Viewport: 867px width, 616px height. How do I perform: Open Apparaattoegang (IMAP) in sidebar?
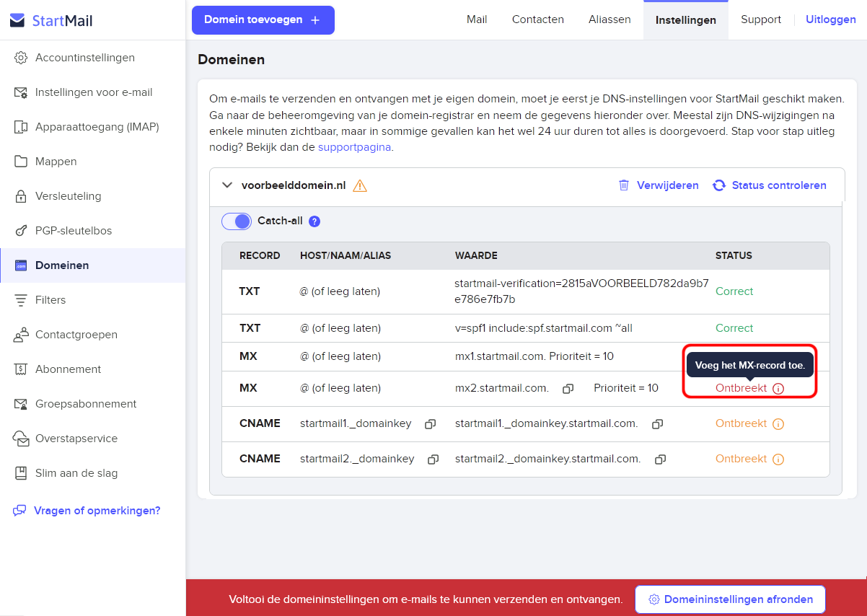point(92,127)
